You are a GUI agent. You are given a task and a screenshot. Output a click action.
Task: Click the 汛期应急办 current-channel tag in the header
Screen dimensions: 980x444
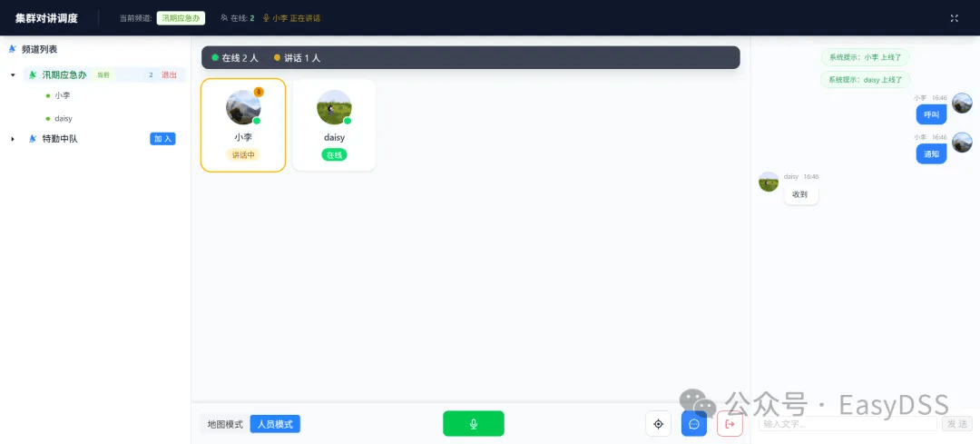tap(181, 18)
